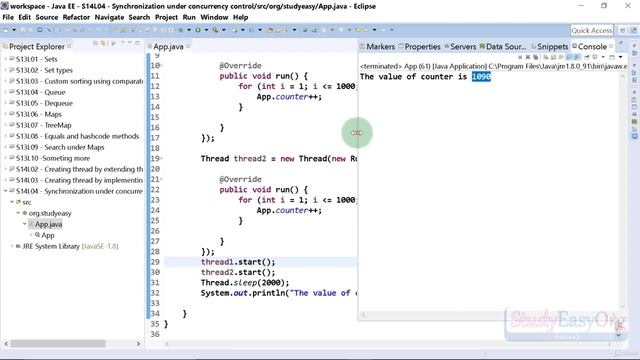
Task: Open the Refactor menu
Action: (x=76, y=17)
